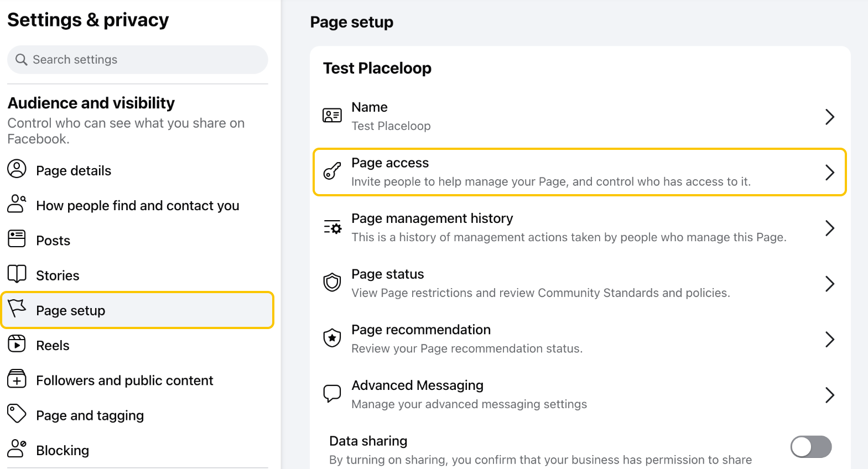Click the Page access invite description text
The width and height of the screenshot is (868, 469).
pyautogui.click(x=551, y=182)
